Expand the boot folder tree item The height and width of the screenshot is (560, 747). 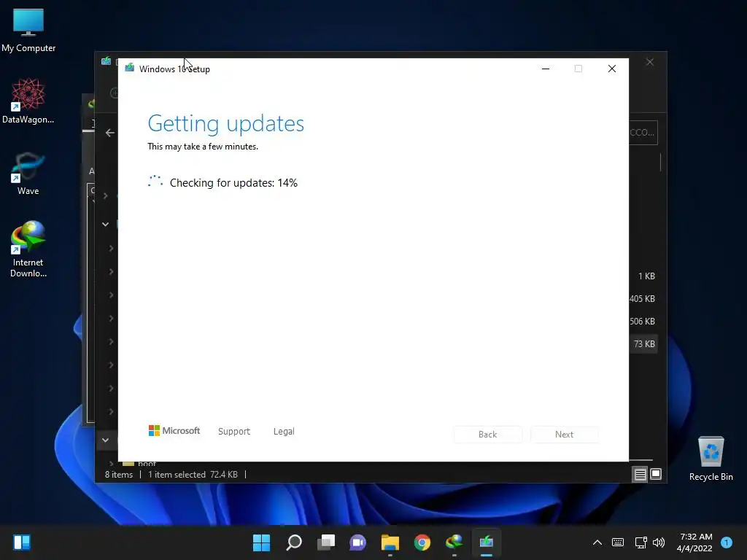coord(111,463)
